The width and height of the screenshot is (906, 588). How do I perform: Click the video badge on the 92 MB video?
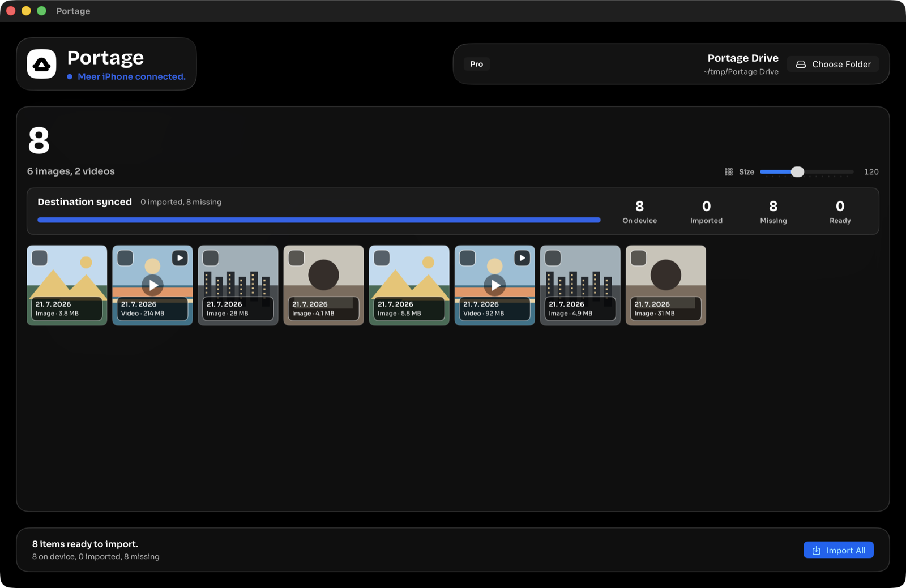pyautogui.click(x=522, y=258)
